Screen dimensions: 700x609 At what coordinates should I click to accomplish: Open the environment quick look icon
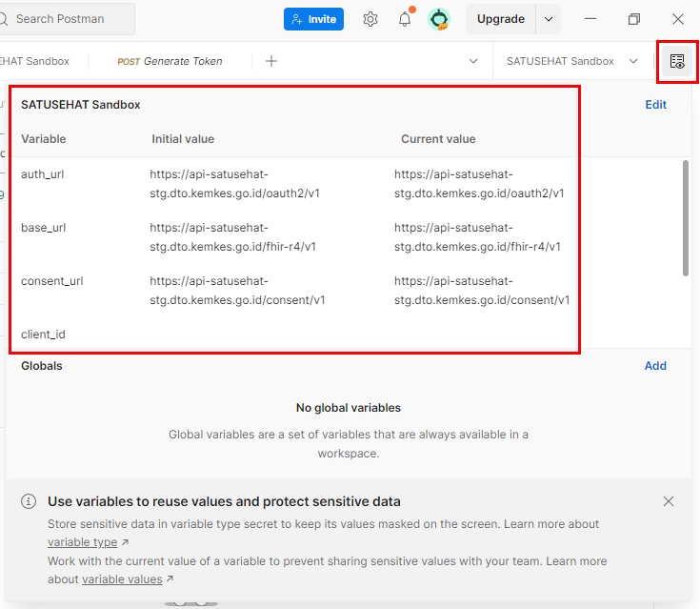pyautogui.click(x=677, y=61)
